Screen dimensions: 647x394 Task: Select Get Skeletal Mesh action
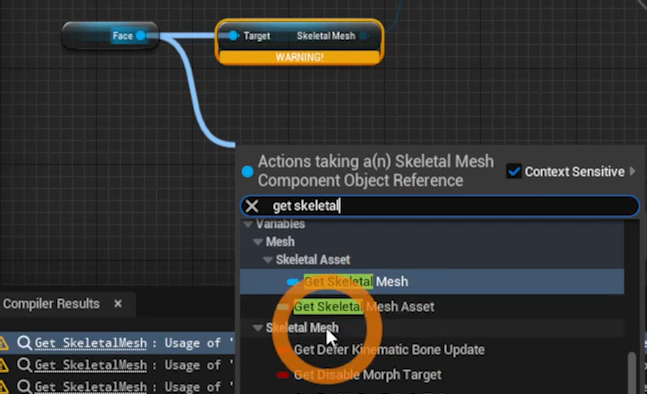point(432,282)
